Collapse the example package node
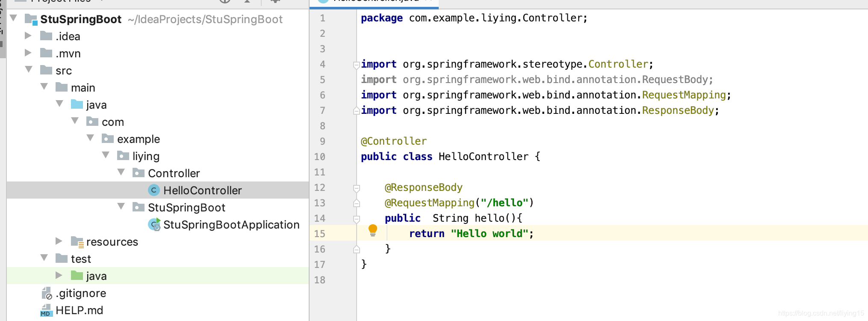Screen dimensions: 868x321 91,138
